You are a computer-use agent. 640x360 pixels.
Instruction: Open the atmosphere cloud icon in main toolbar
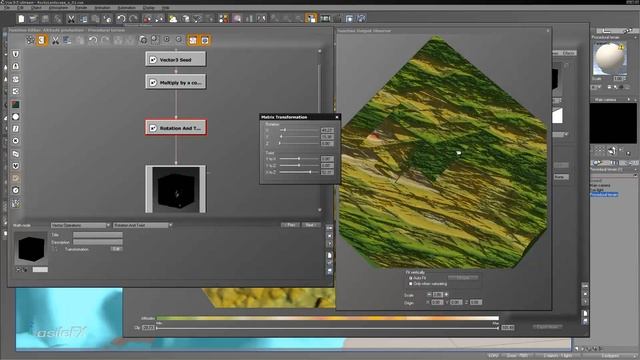tap(173, 18)
